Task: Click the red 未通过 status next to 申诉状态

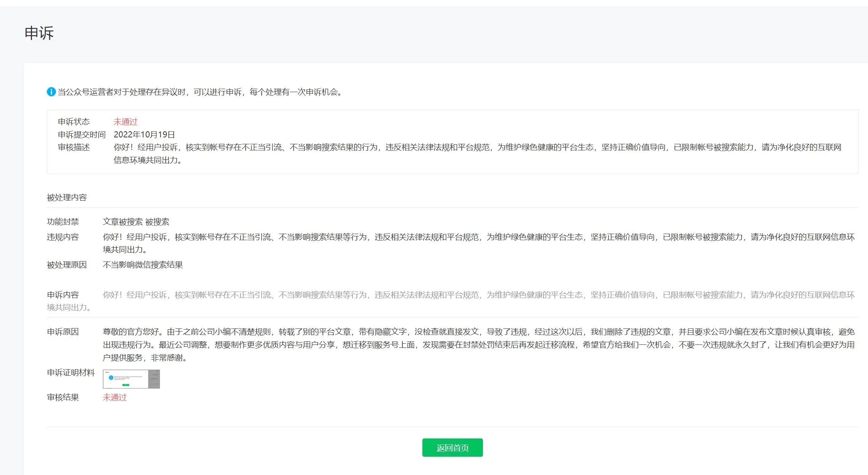Action: [x=125, y=122]
